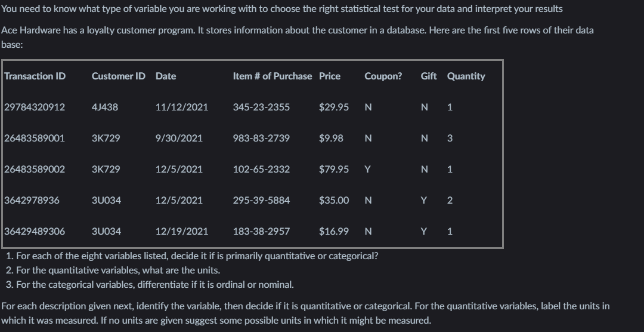The image size is (644, 332).
Task: Click the Gift column header
Action: pyautogui.click(x=428, y=76)
